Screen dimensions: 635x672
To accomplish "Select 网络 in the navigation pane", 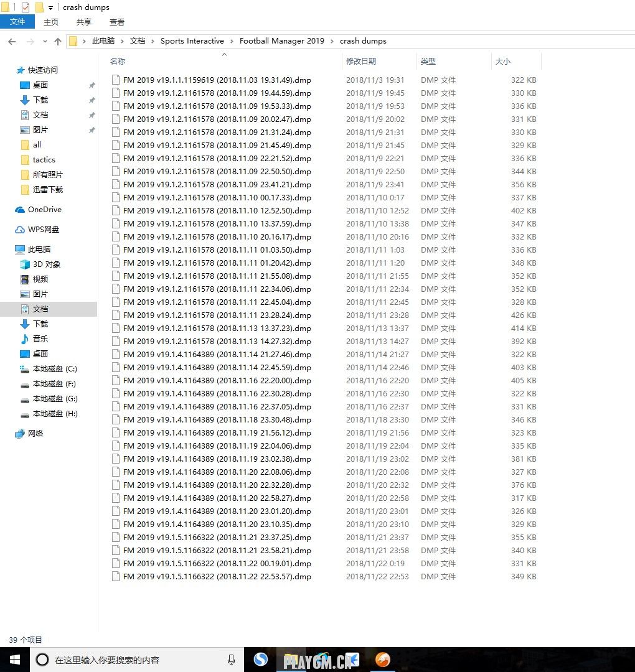I will coord(35,434).
